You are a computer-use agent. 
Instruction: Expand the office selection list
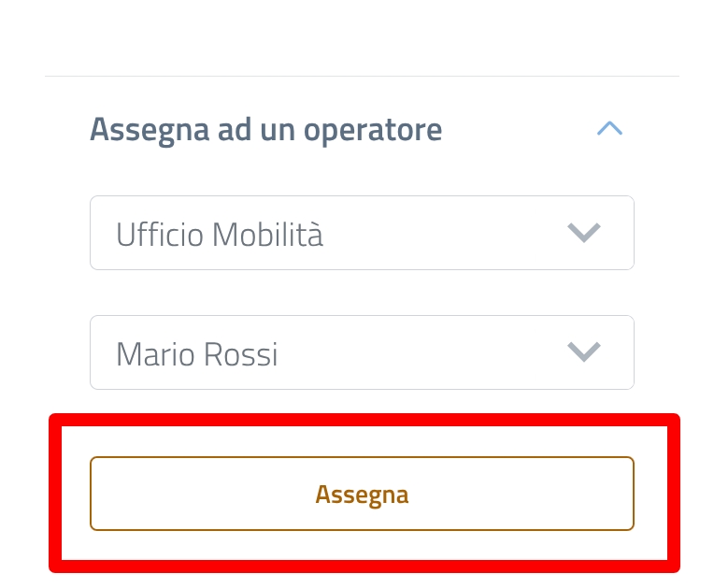362,233
